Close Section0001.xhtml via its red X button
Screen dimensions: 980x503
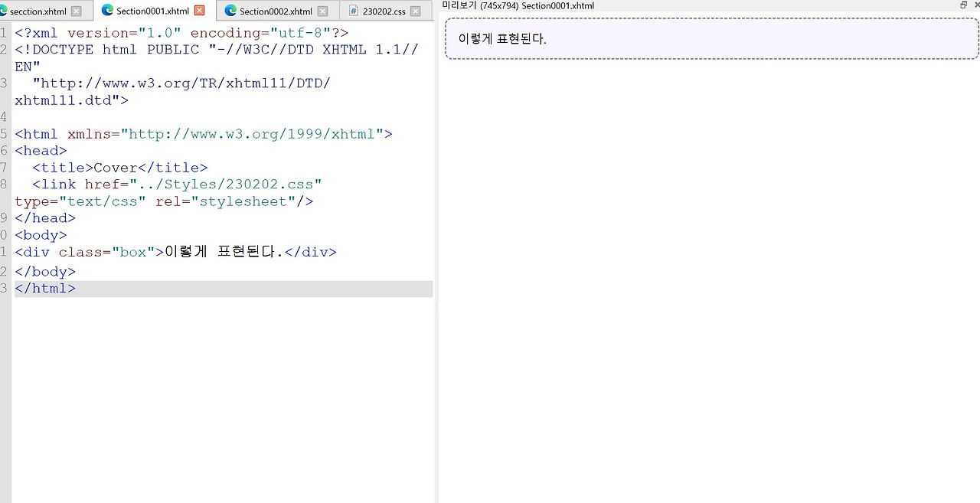coord(198,11)
